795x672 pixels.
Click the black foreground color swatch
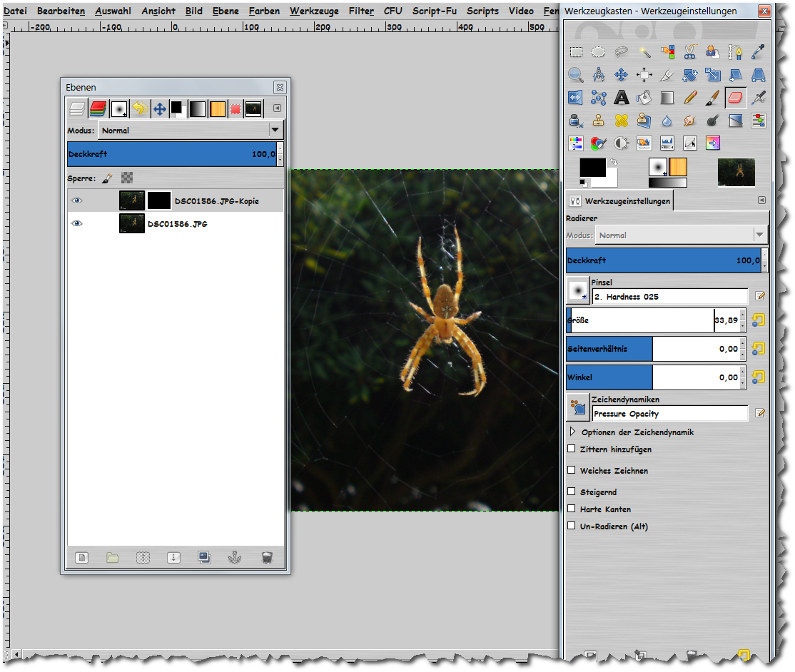592,168
